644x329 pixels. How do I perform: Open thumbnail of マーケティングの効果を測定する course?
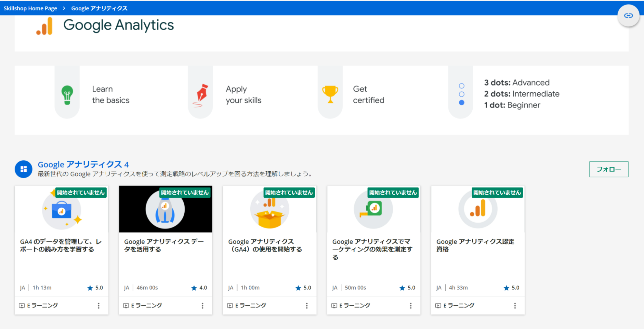point(373,209)
